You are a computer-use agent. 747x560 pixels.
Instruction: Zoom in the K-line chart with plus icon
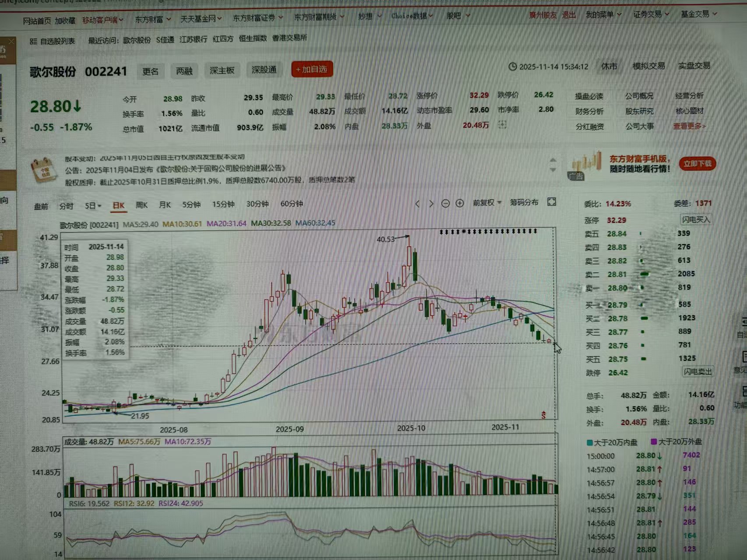tap(460, 203)
